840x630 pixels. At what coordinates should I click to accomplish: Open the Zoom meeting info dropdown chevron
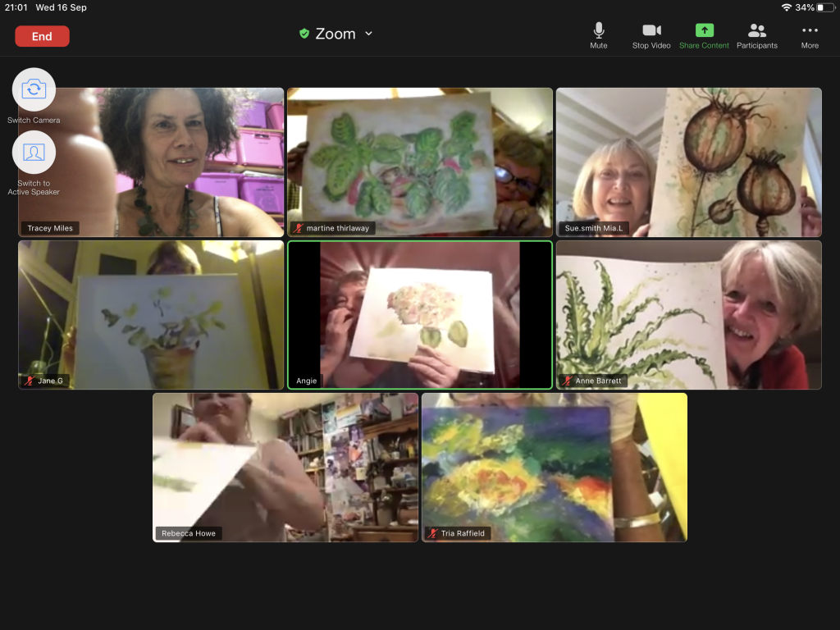pos(368,33)
